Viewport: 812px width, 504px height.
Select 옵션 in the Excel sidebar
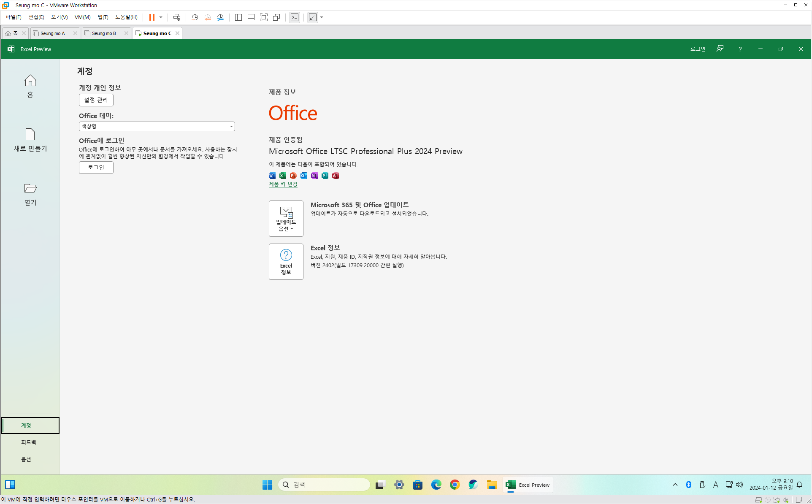pyautogui.click(x=26, y=459)
